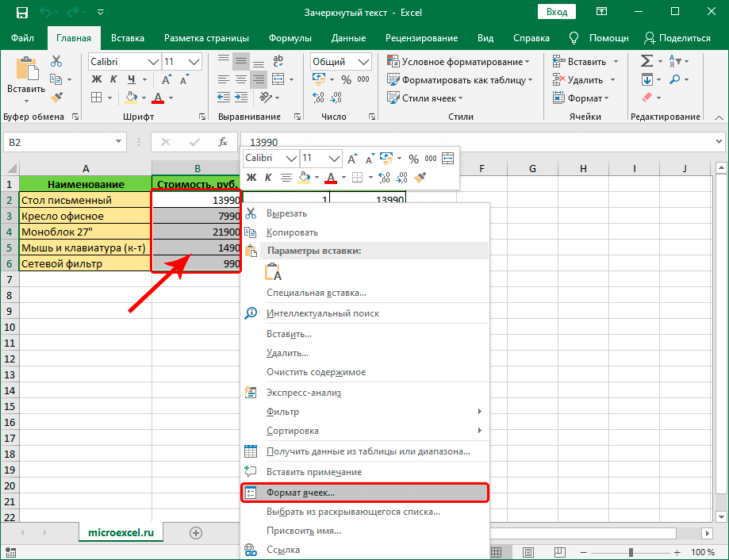This screenshot has height=560, width=729.
Task: Click the Save diskette icon in title bar
Action: (22, 13)
